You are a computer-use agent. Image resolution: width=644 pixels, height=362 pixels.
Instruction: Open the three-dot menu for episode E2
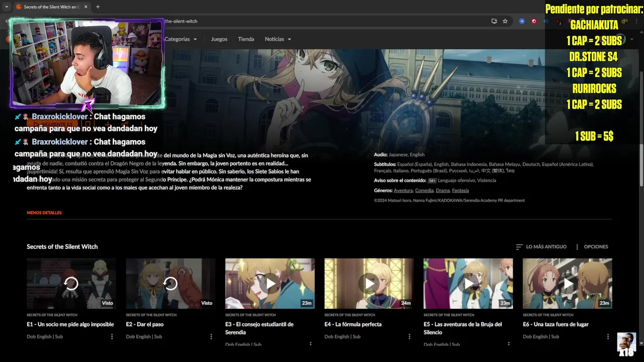pos(211,336)
